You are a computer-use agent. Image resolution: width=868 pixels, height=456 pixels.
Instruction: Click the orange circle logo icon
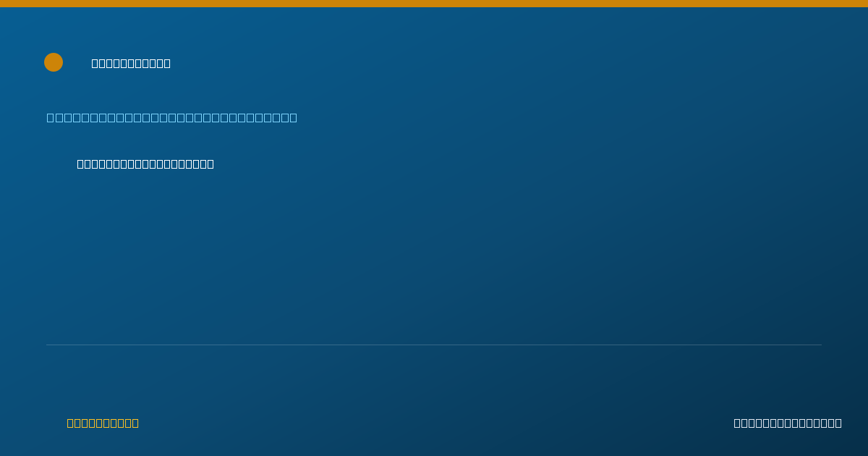(54, 62)
